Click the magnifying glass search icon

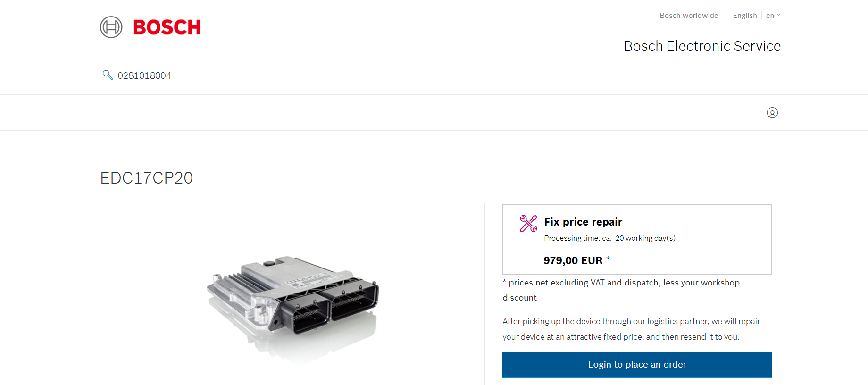pos(108,75)
